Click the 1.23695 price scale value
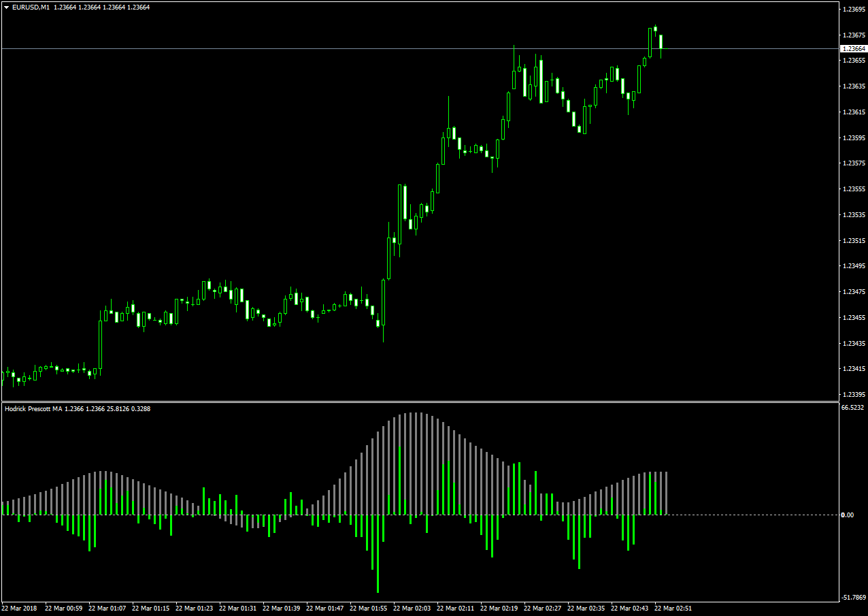 pos(854,9)
